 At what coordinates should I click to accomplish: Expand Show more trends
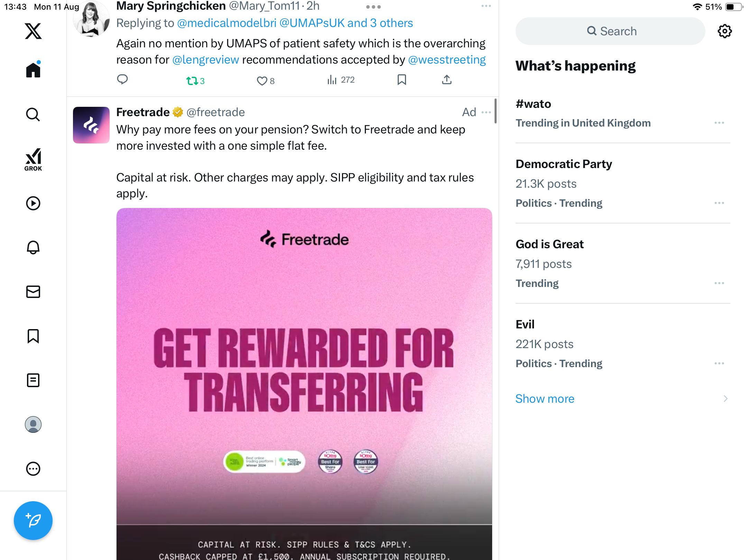pyautogui.click(x=545, y=399)
